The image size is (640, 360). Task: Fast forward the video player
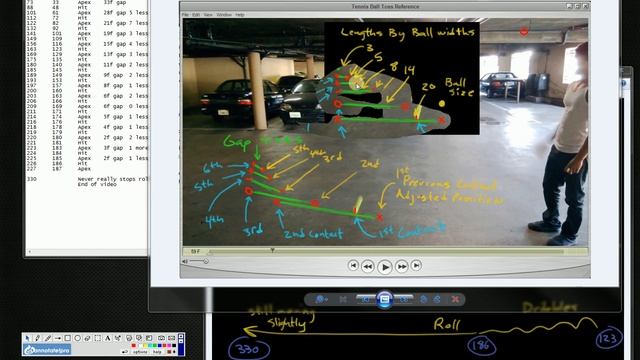[402, 267]
